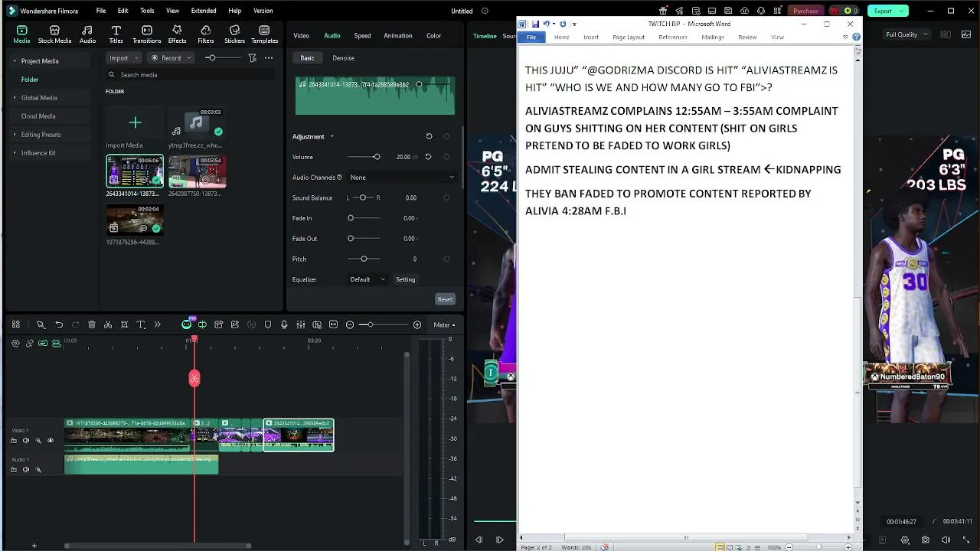Image resolution: width=980 pixels, height=551 pixels.
Task: Open the Filters panel
Action: point(206,34)
